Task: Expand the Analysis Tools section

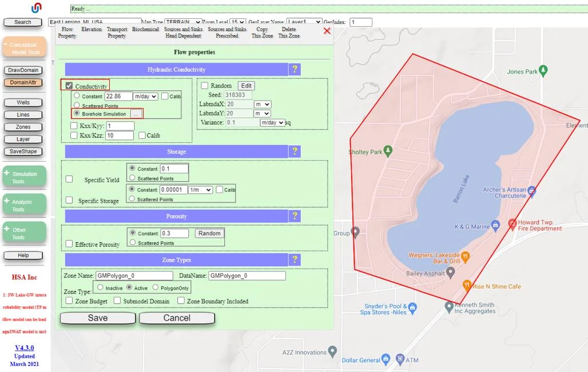Action: [25, 205]
